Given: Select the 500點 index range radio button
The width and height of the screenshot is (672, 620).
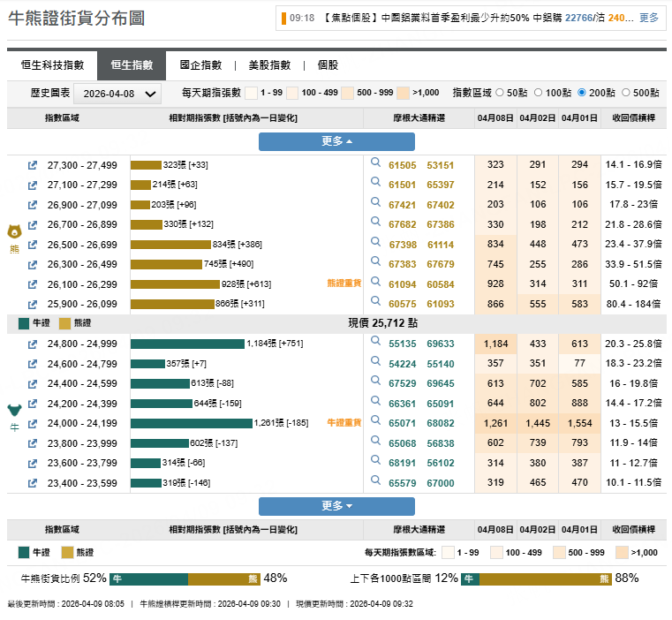Looking at the screenshot, I should pyautogui.click(x=626, y=93).
